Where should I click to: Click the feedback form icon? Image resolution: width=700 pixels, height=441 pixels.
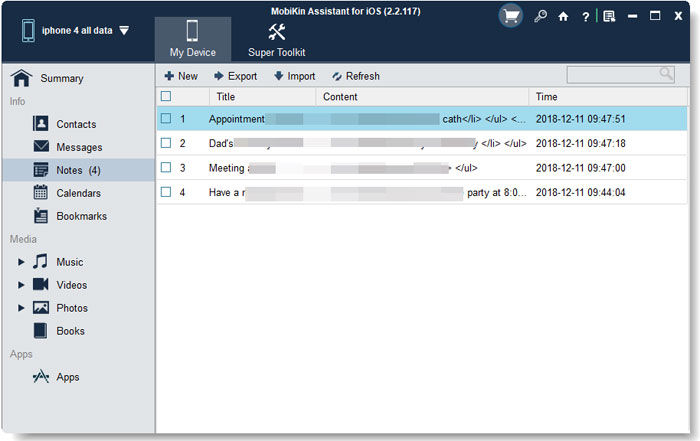[609, 16]
